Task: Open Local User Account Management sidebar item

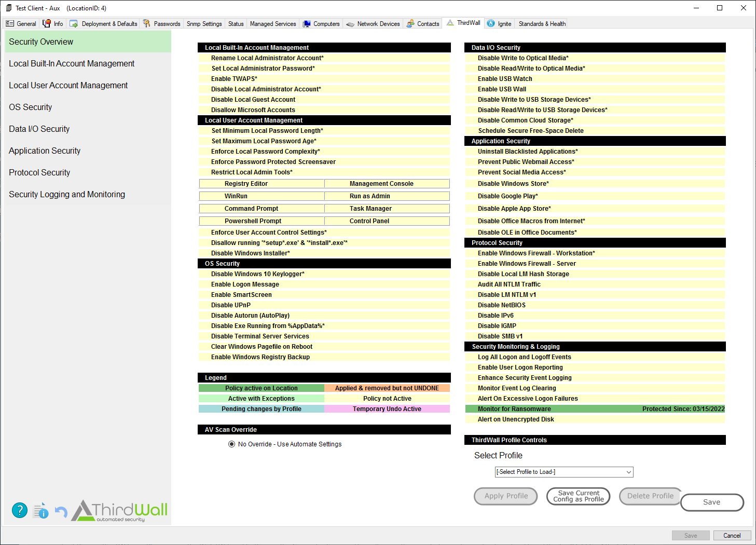Action: point(88,85)
